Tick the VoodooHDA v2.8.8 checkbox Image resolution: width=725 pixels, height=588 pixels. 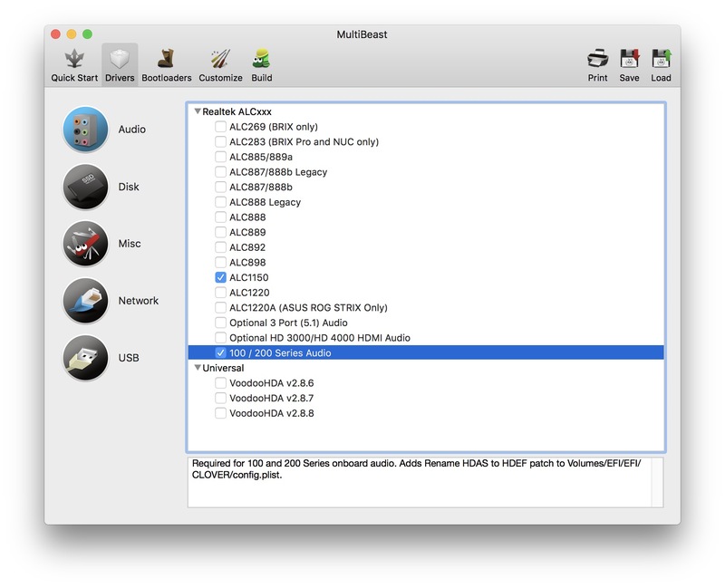[x=220, y=413]
